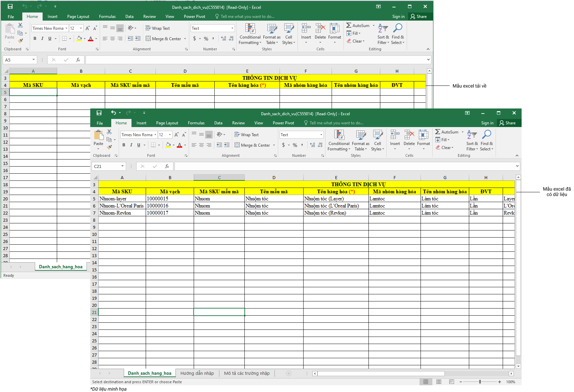Screen dimensions: 574x392
Task: Click Undo in the front window's quick access toolbar
Action: click(114, 113)
